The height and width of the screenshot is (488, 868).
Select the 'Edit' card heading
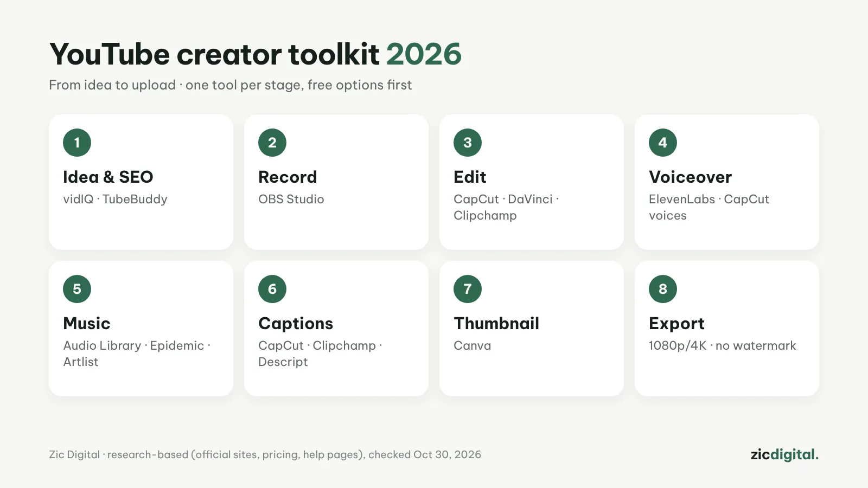(x=470, y=177)
